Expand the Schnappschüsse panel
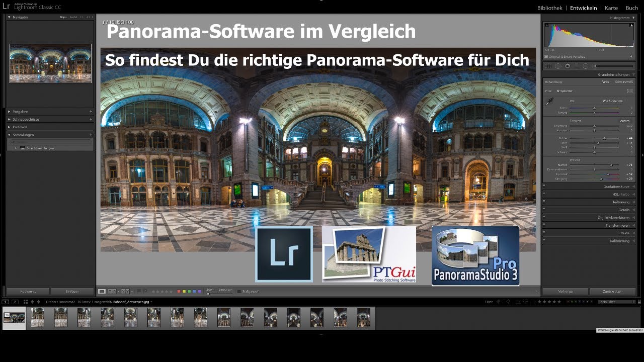644x362 pixels. (9, 119)
